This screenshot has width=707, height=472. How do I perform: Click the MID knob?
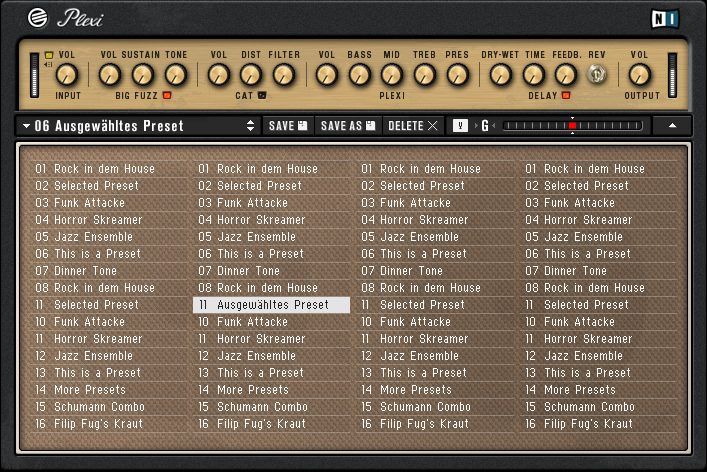(392, 75)
